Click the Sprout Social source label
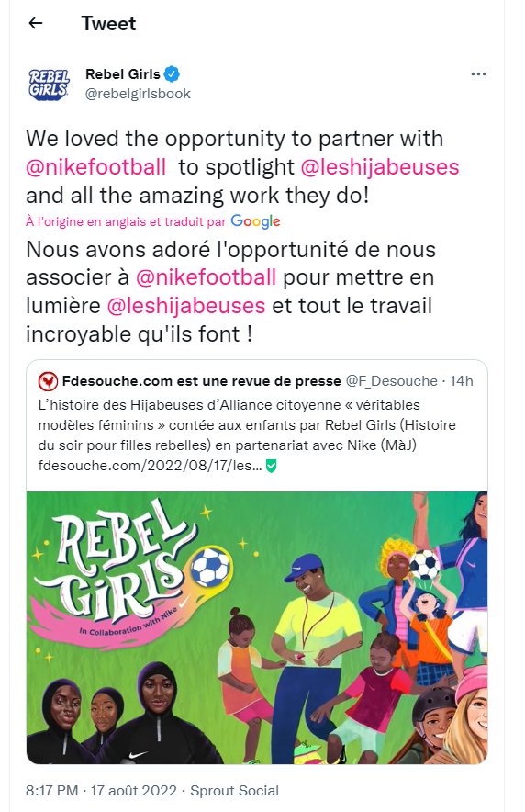 (x=234, y=791)
